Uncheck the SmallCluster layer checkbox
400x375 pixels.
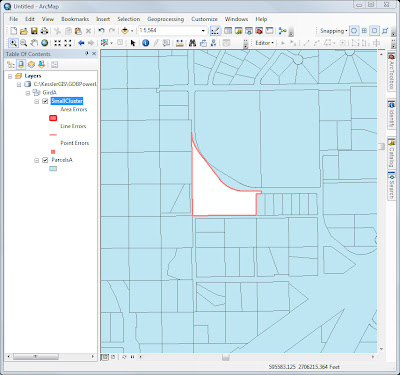pyautogui.click(x=45, y=101)
